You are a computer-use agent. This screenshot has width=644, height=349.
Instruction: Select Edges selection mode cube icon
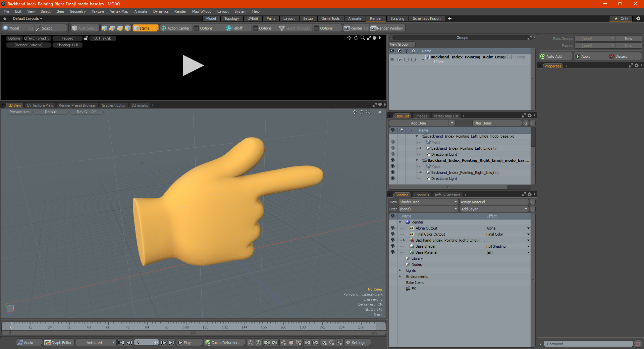pos(112,28)
